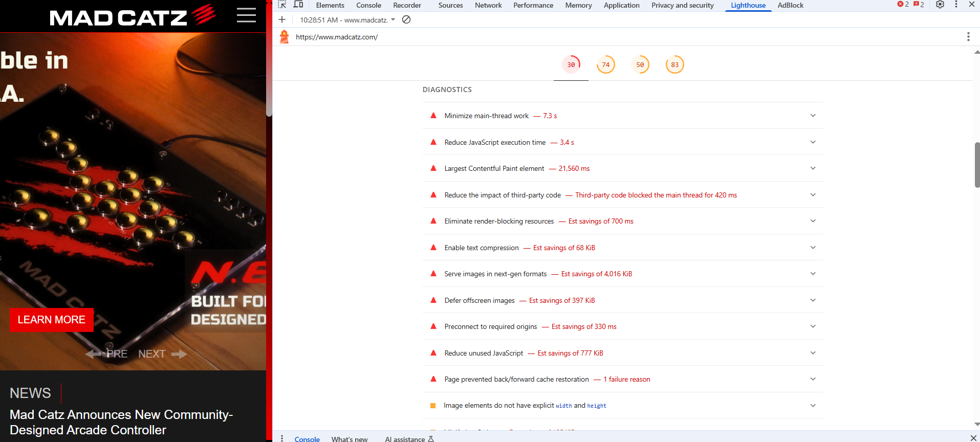Click the new report plus icon
Viewport: 980px width, 442px height.
[282, 19]
